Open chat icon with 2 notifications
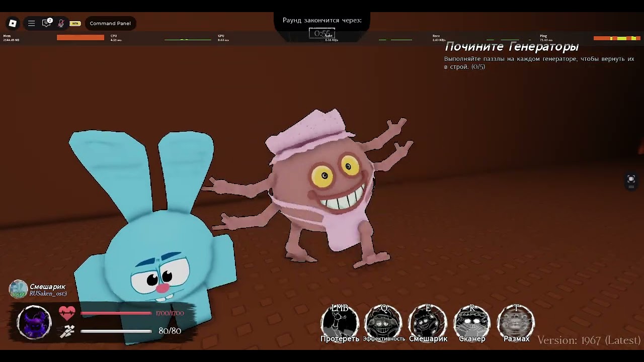Image resolution: width=644 pixels, height=362 pixels. [46, 23]
